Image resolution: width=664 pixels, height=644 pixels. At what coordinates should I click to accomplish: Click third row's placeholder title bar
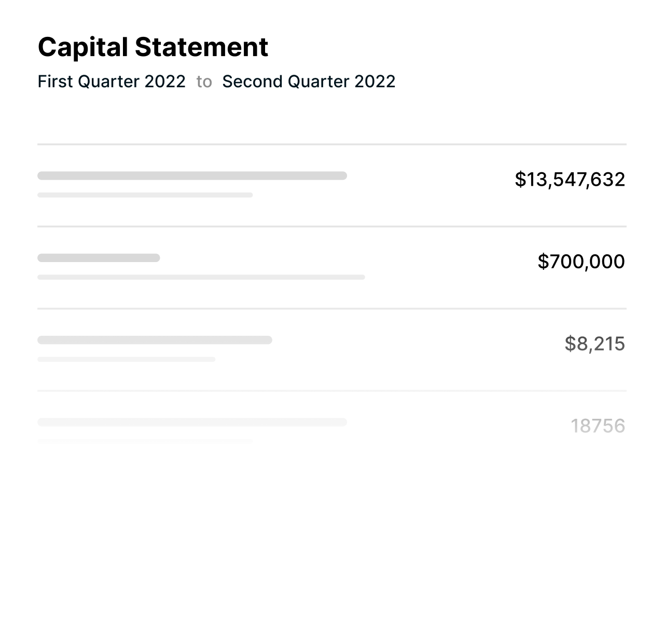tap(155, 340)
